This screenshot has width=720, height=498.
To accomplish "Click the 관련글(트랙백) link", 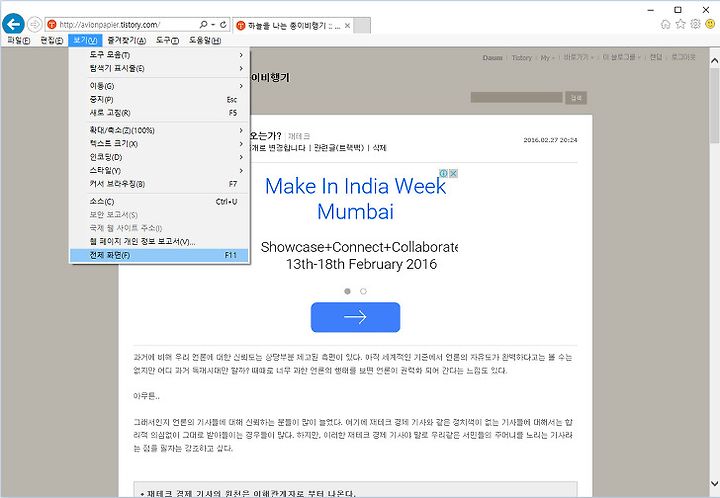I will point(339,148).
